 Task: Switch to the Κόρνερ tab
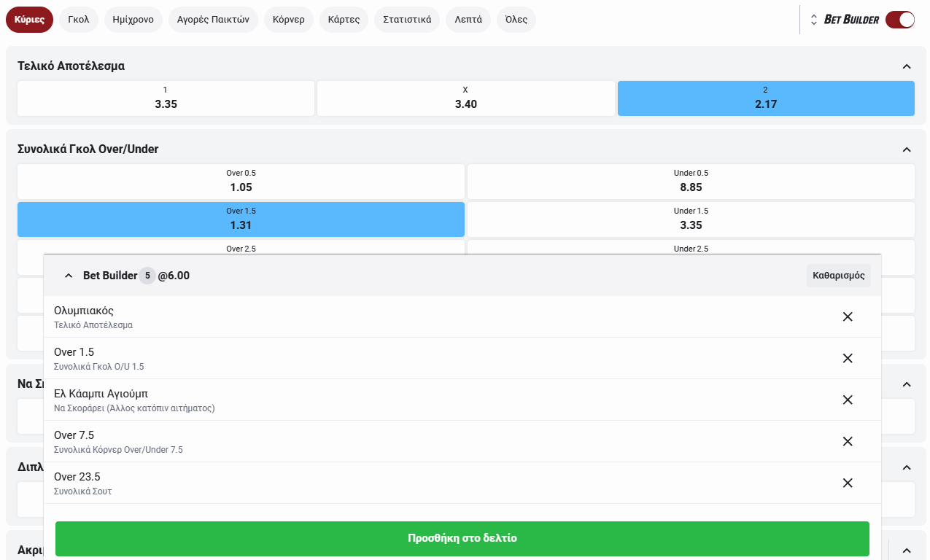pos(288,20)
